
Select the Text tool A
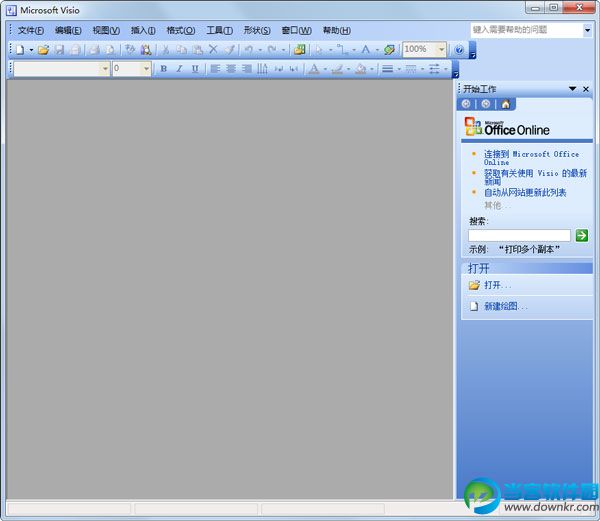click(x=366, y=50)
